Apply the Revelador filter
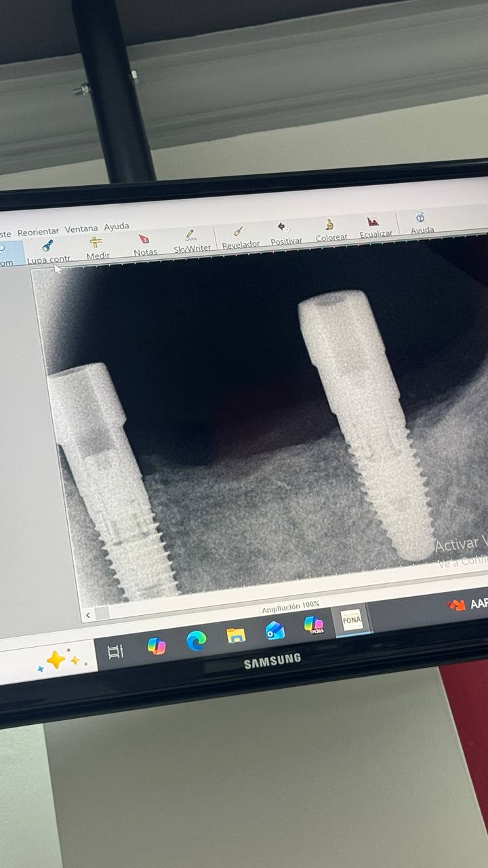The image size is (488, 868). pyautogui.click(x=240, y=238)
